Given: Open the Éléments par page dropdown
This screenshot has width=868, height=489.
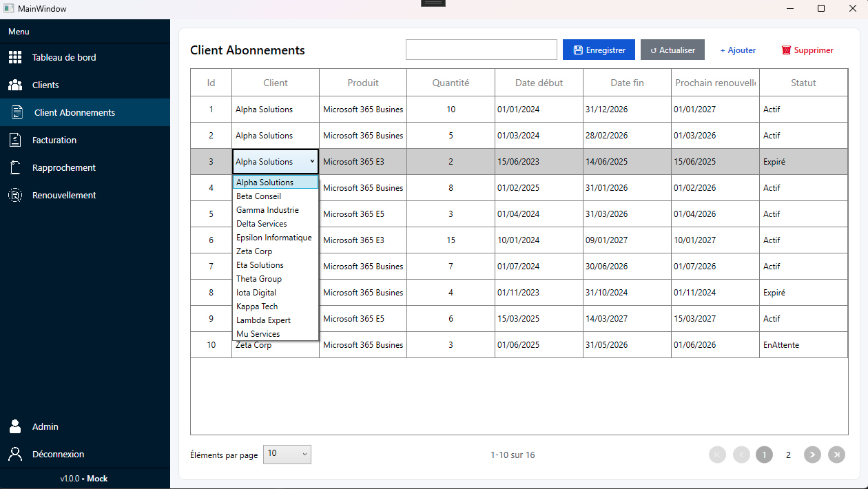Looking at the screenshot, I should pos(287,454).
